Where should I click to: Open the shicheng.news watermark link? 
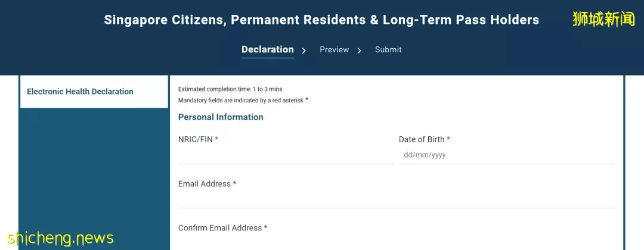click(60, 239)
